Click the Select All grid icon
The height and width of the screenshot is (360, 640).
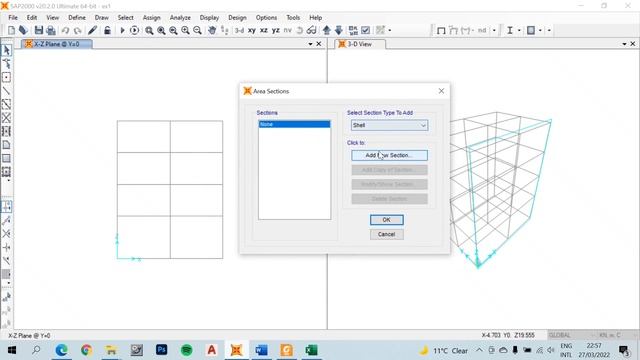click(7, 172)
